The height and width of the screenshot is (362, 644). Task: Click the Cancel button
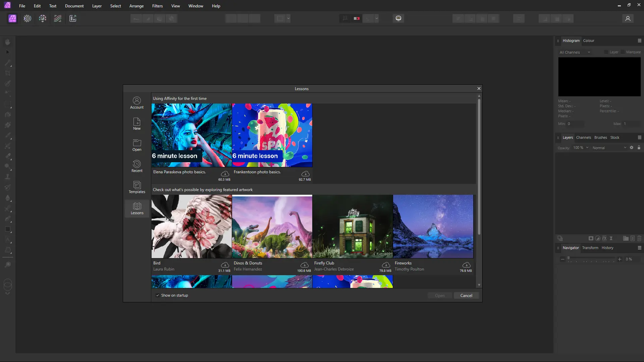[466, 295]
